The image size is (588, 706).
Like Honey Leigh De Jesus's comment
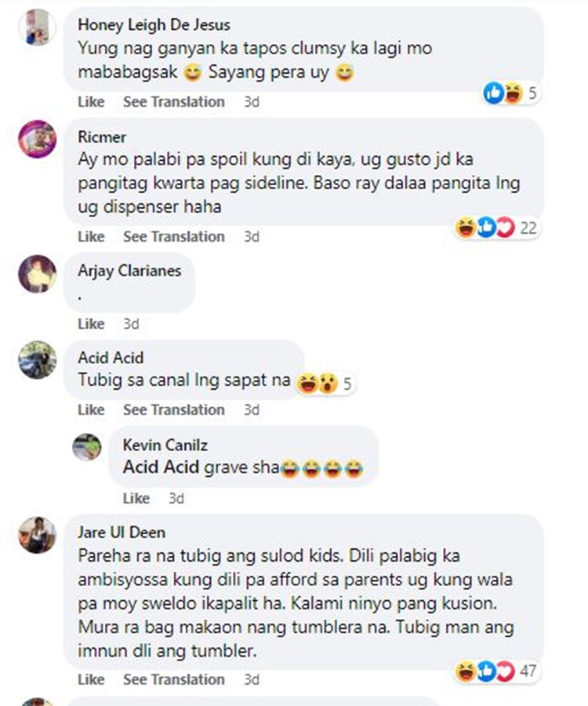[91, 102]
